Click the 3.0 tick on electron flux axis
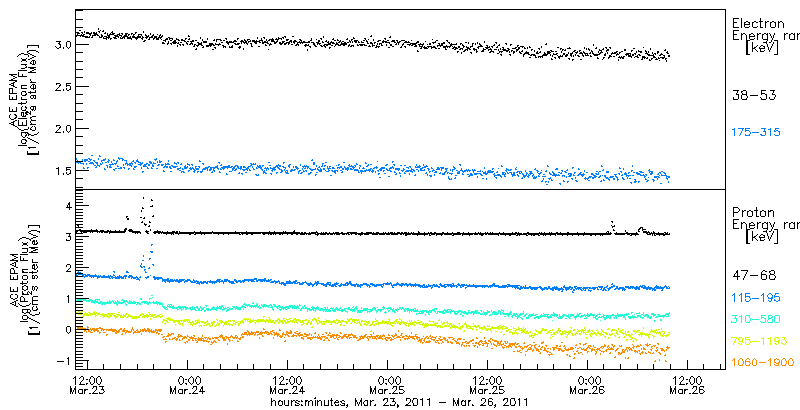The width and height of the screenshot is (800, 410). pos(61,44)
